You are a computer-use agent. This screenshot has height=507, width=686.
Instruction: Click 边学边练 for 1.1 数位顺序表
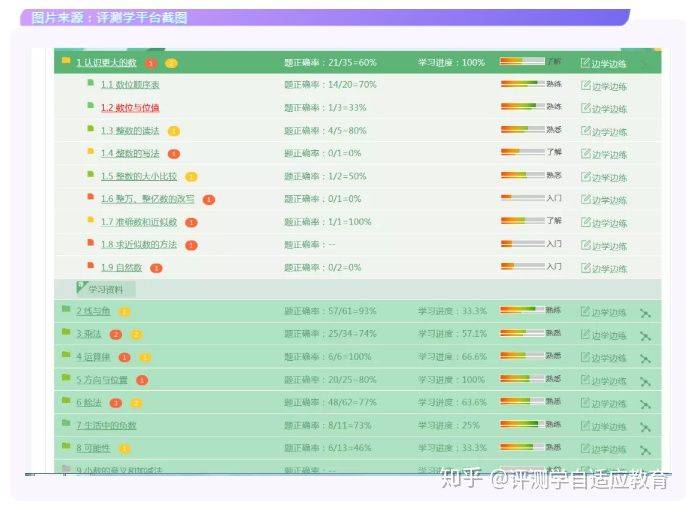click(x=604, y=85)
